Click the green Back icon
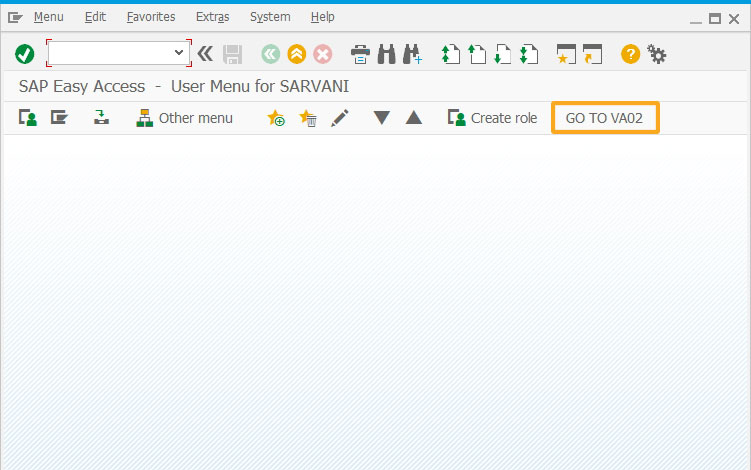 tap(271, 54)
